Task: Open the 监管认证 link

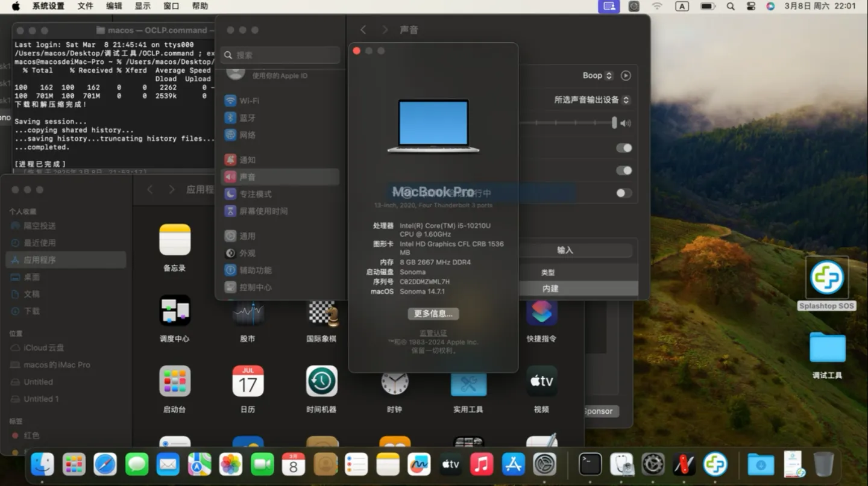Action: point(433,332)
